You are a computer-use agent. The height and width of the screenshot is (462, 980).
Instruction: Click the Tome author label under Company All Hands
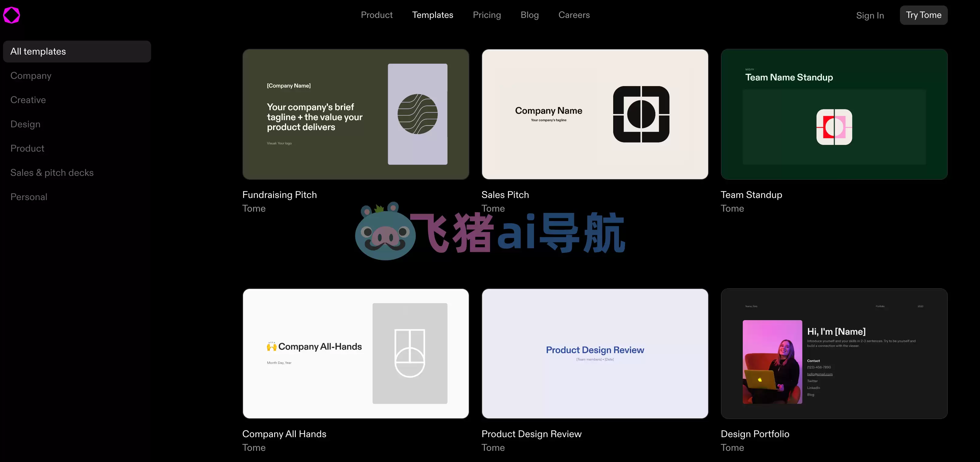click(254, 447)
